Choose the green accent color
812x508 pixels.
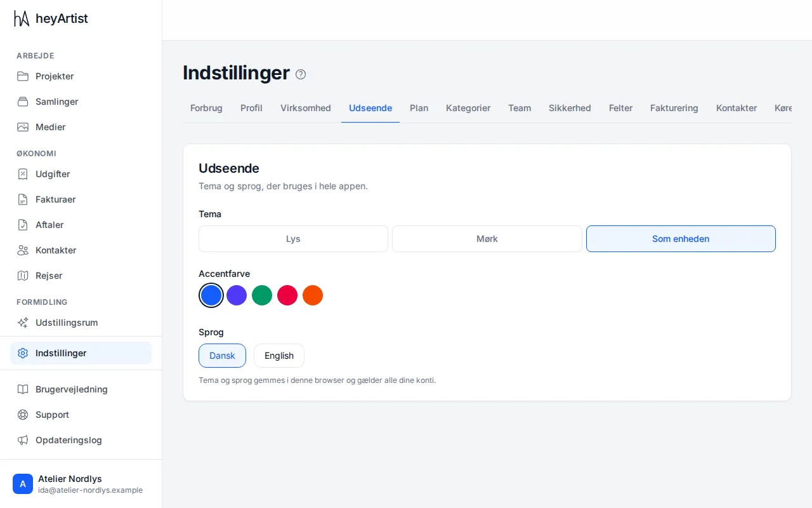pos(262,295)
